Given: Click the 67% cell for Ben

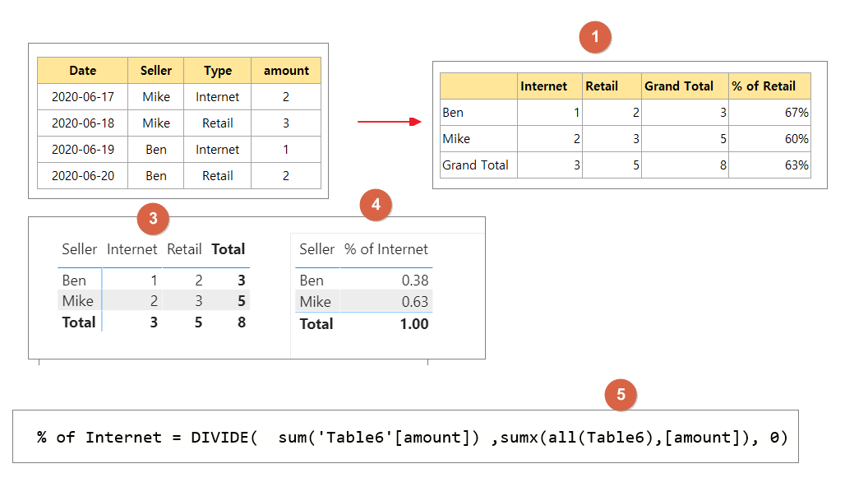Looking at the screenshot, I should pos(769,113).
